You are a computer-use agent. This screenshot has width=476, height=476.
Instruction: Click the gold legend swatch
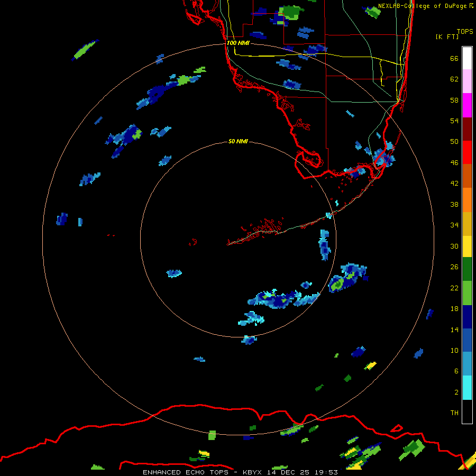[467, 224]
